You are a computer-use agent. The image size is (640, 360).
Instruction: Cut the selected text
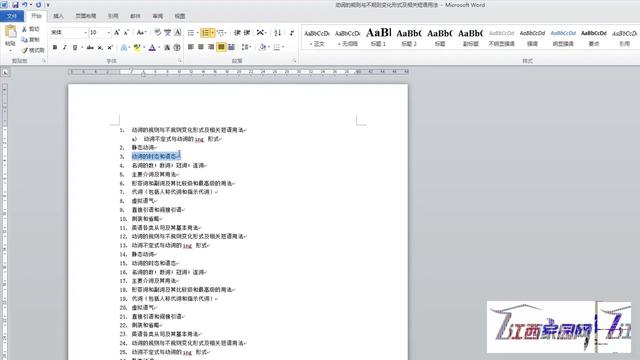pos(31,29)
